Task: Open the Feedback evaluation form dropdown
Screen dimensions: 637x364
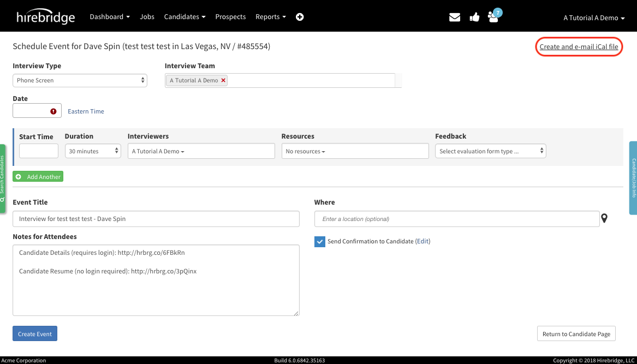Action: pos(490,151)
